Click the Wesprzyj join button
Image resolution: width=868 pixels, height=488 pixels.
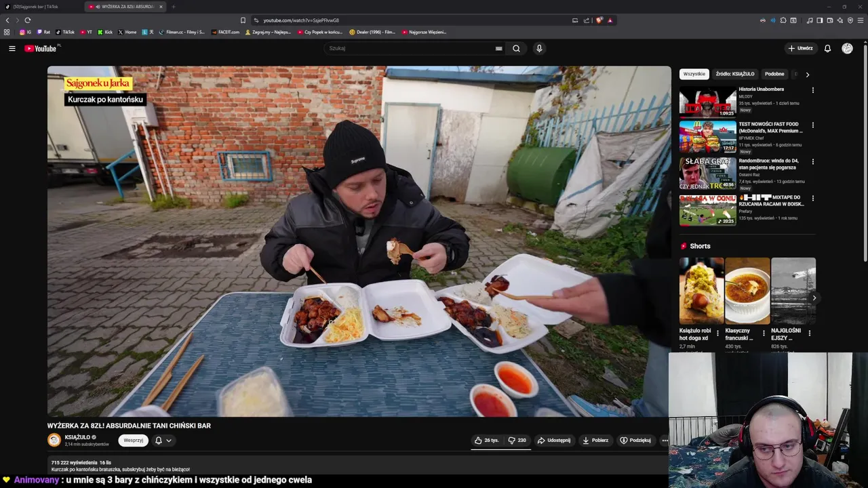point(133,440)
